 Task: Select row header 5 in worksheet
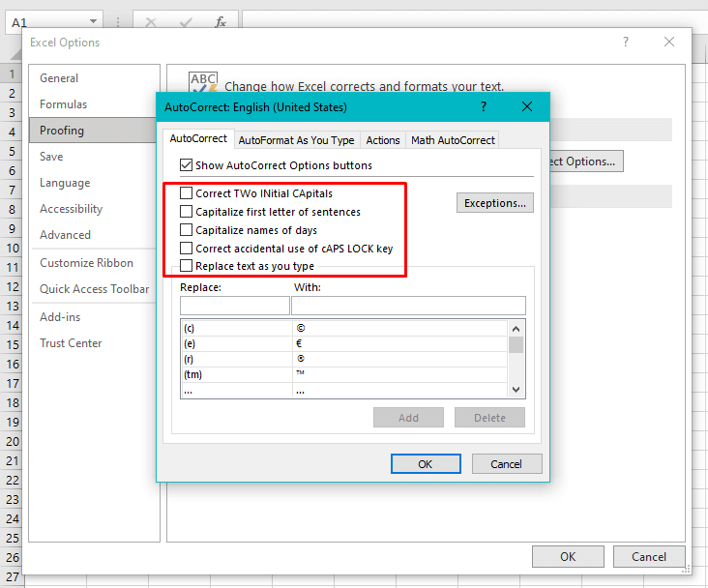(13, 151)
